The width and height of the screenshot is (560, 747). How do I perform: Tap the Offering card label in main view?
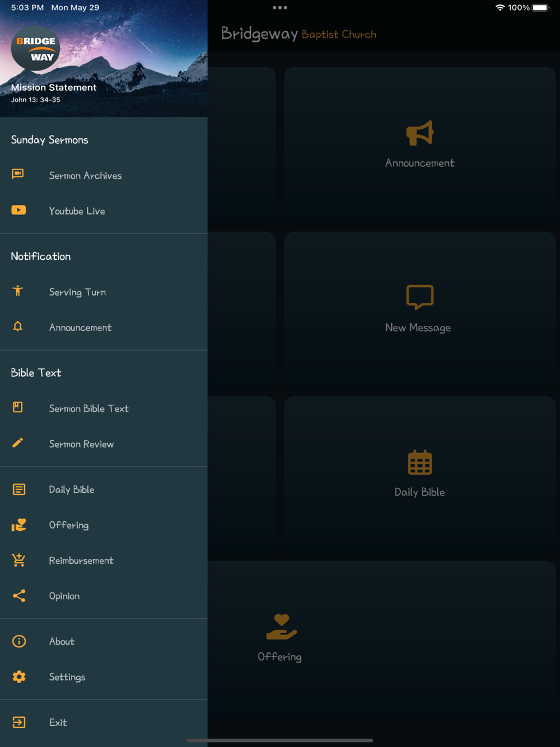click(280, 657)
